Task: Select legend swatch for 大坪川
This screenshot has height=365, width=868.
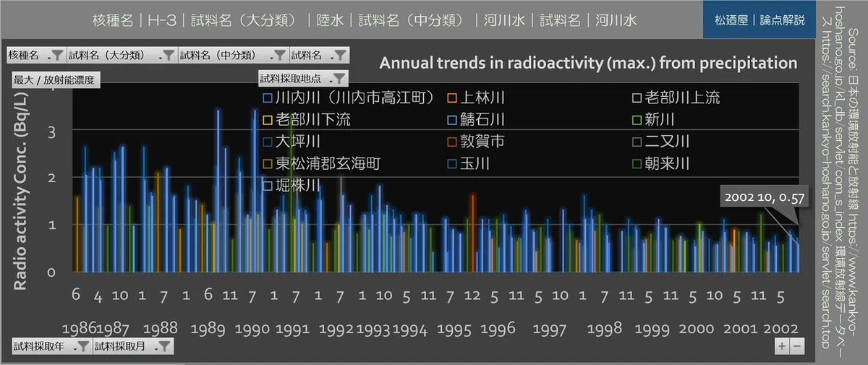Action: pyautogui.click(x=268, y=141)
